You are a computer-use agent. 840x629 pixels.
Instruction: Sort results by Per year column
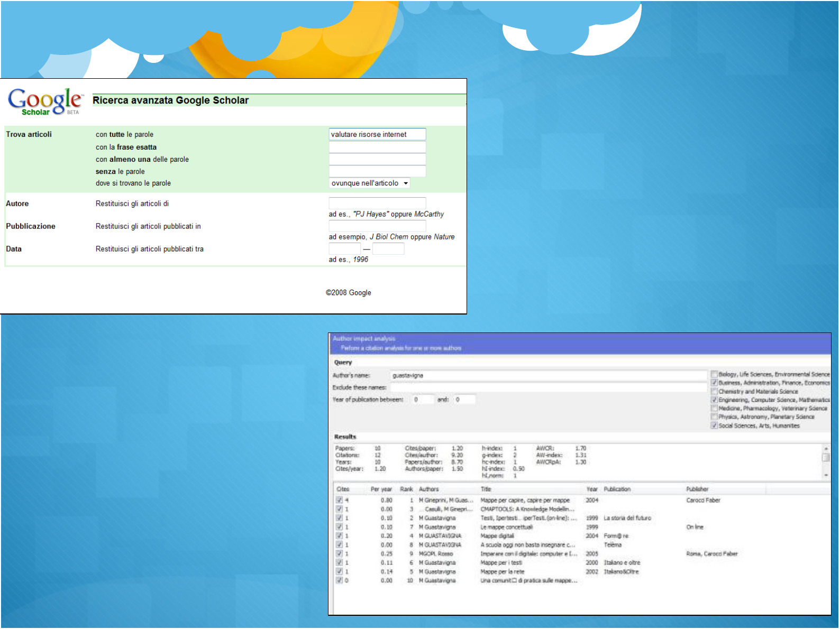point(382,489)
